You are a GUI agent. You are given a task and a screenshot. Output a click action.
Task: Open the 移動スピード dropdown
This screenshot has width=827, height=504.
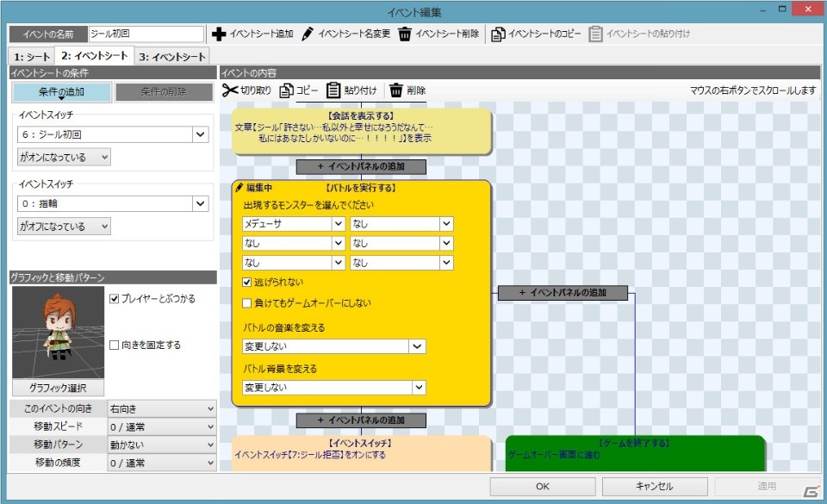click(162, 426)
